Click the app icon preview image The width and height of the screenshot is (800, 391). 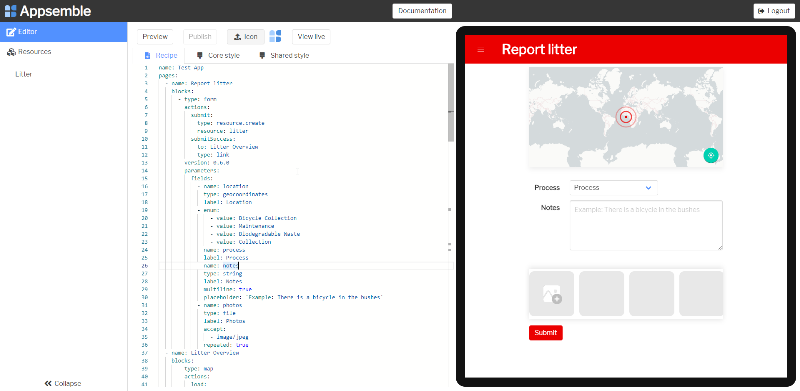click(276, 36)
